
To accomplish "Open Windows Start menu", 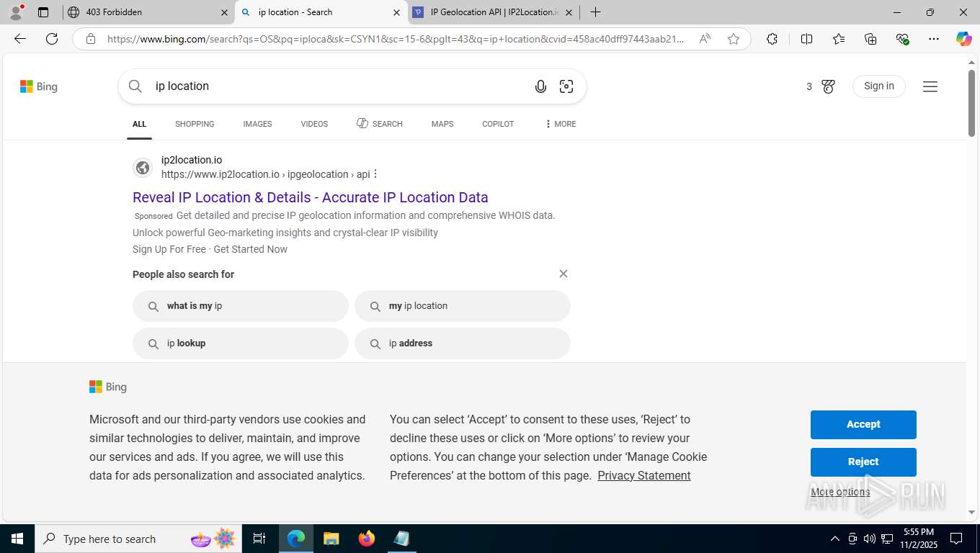I will (x=17, y=539).
